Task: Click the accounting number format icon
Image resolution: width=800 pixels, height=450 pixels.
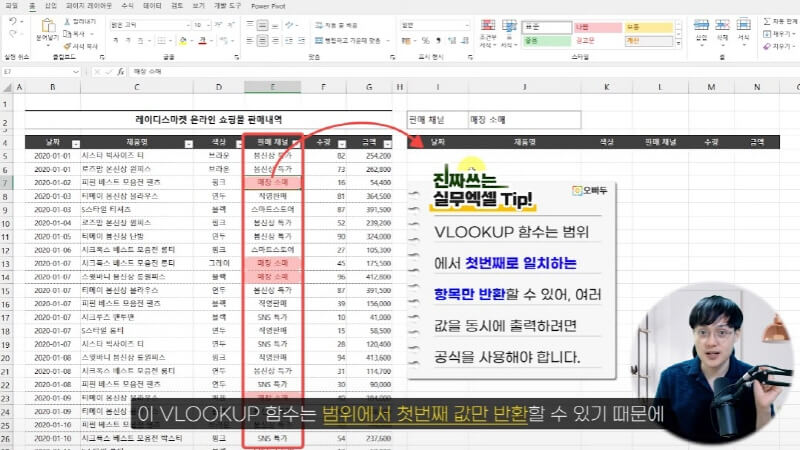Action: coord(406,40)
